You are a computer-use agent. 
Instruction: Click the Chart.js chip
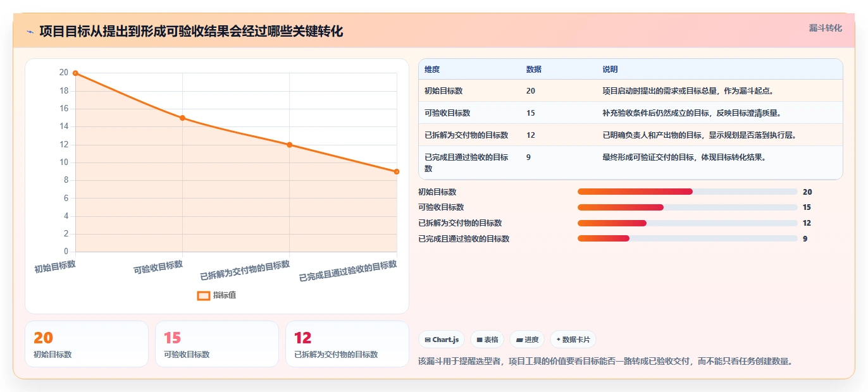click(x=442, y=340)
